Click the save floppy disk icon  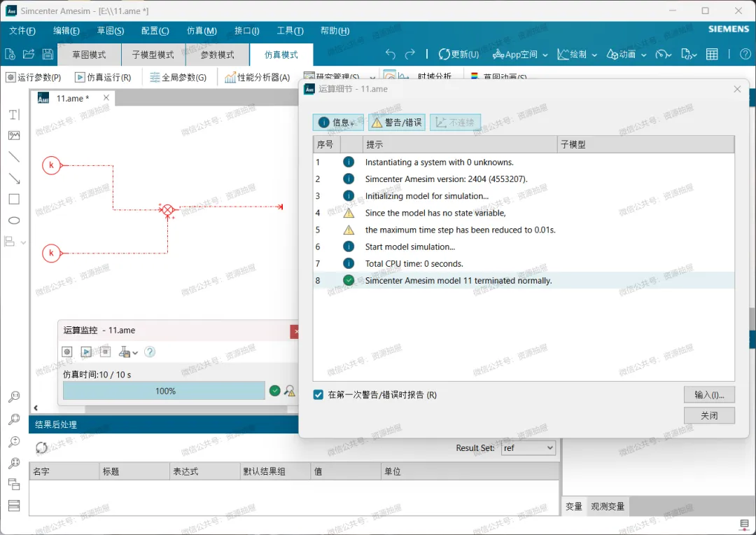pos(48,54)
